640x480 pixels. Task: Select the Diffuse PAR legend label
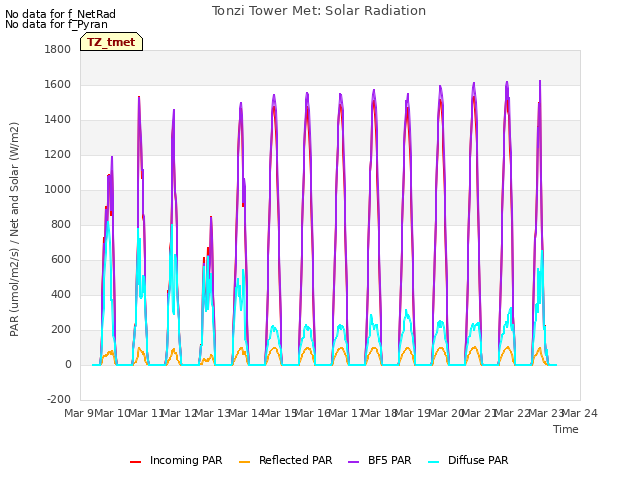[478, 460]
